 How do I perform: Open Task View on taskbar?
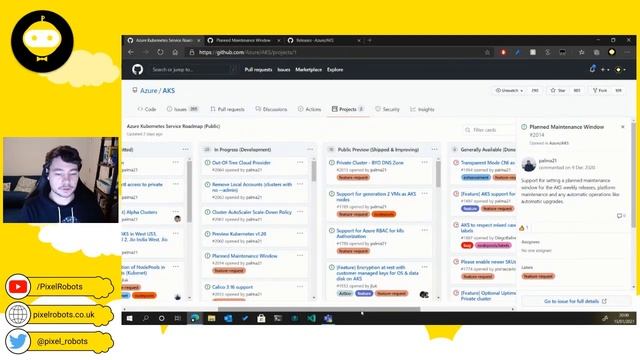coord(178,318)
